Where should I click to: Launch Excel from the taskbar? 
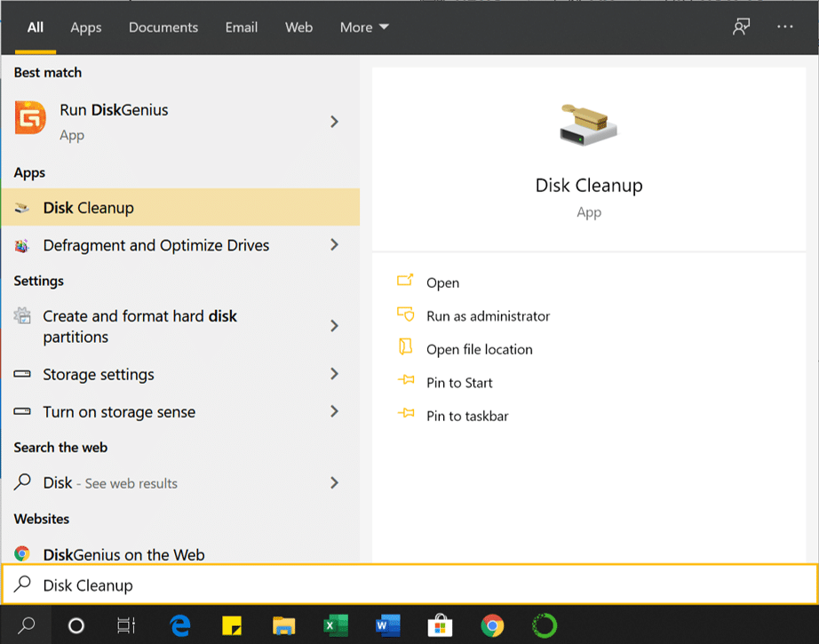pyautogui.click(x=336, y=625)
